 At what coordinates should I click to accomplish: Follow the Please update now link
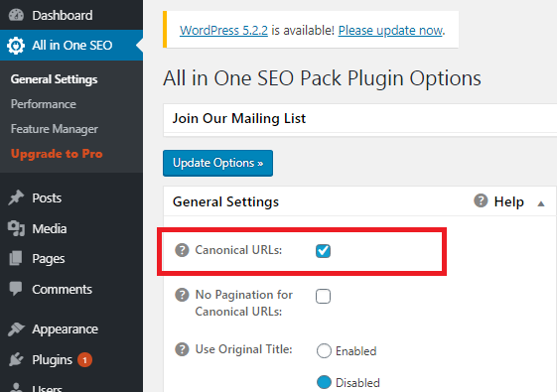point(391,31)
